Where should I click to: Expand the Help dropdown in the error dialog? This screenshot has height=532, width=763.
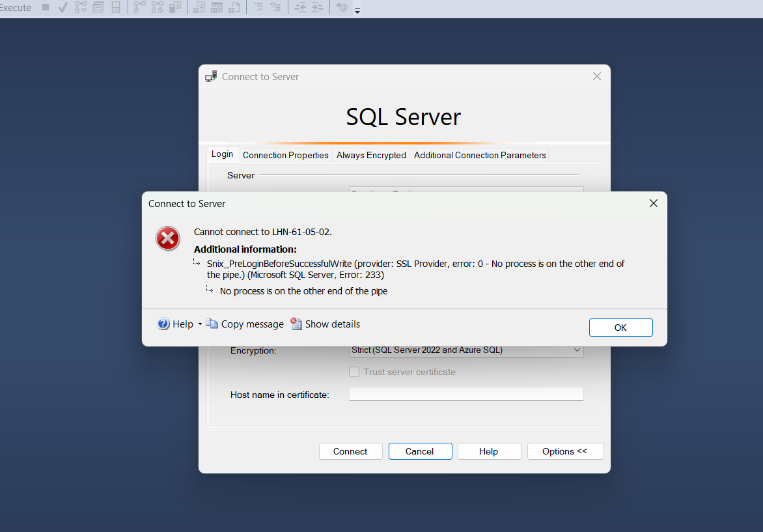(x=200, y=324)
